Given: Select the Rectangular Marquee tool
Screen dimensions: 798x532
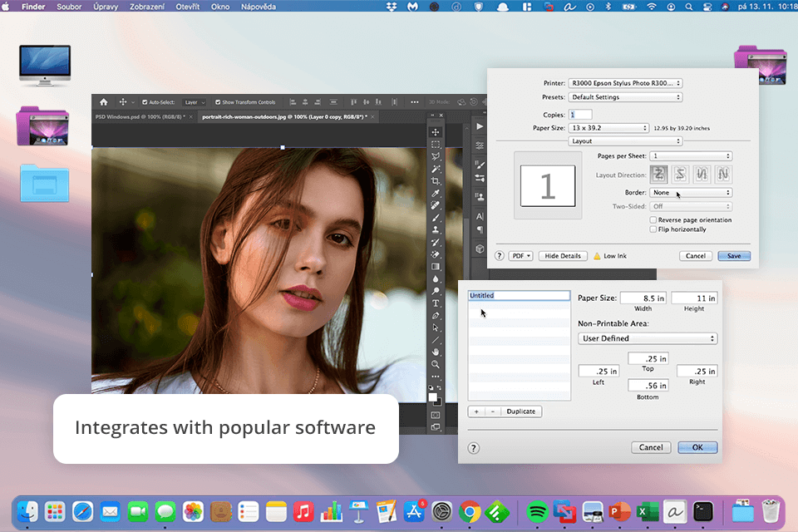Looking at the screenshot, I should (436, 144).
